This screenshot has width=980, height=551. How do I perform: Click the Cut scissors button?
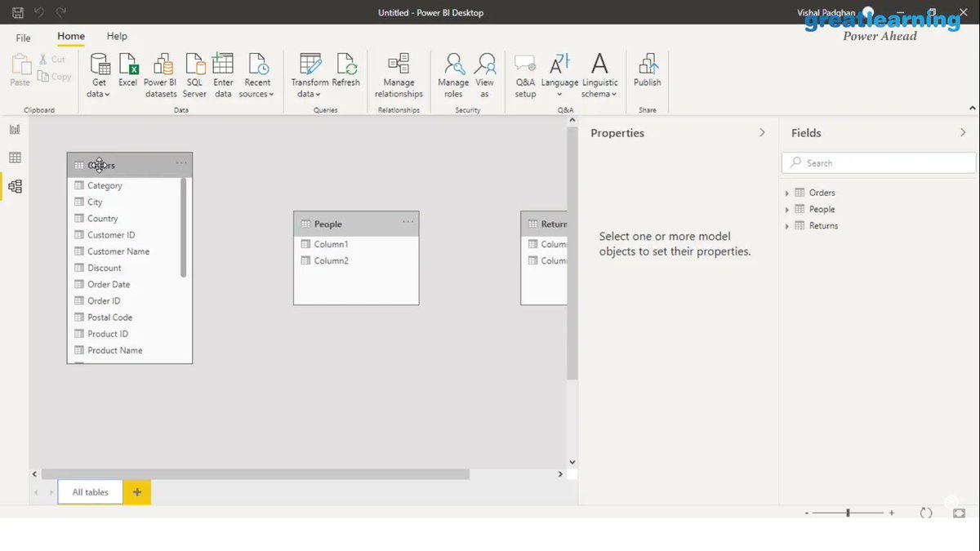[x=52, y=60]
